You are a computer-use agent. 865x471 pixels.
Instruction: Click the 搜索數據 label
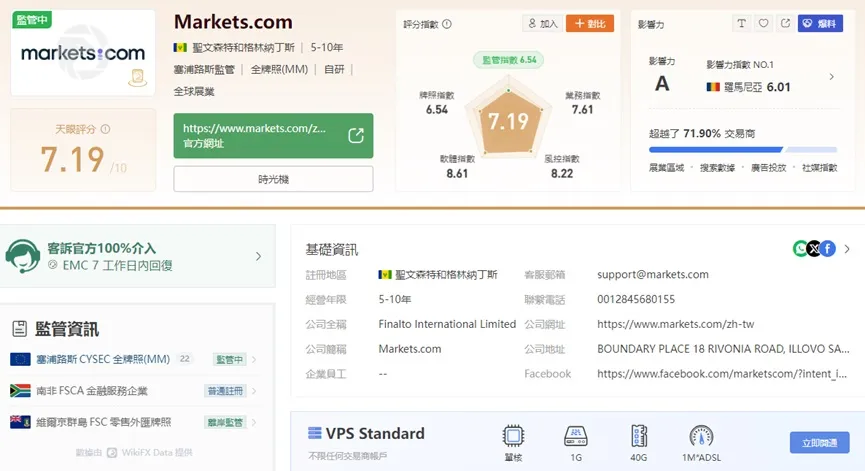[717, 168]
